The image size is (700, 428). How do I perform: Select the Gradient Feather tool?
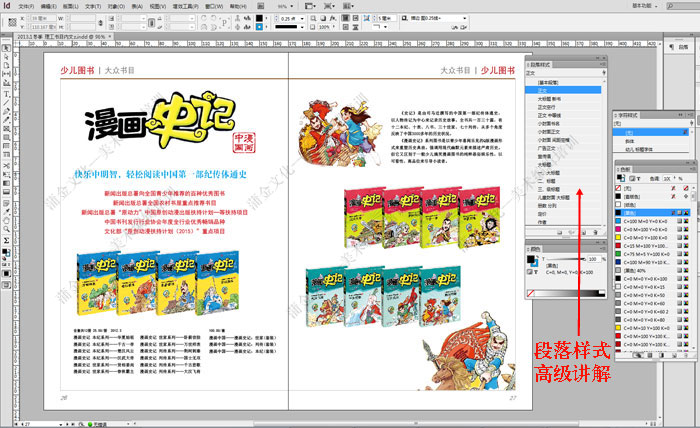click(6, 191)
